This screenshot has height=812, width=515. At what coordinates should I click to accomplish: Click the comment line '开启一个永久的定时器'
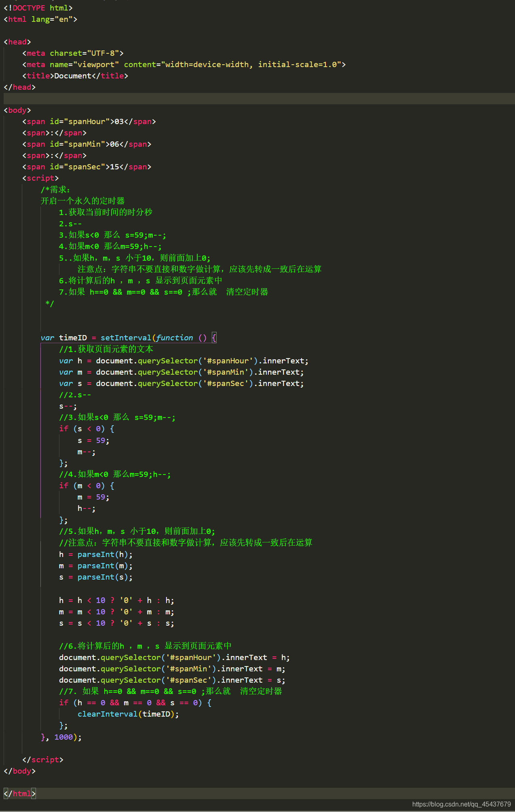82,201
